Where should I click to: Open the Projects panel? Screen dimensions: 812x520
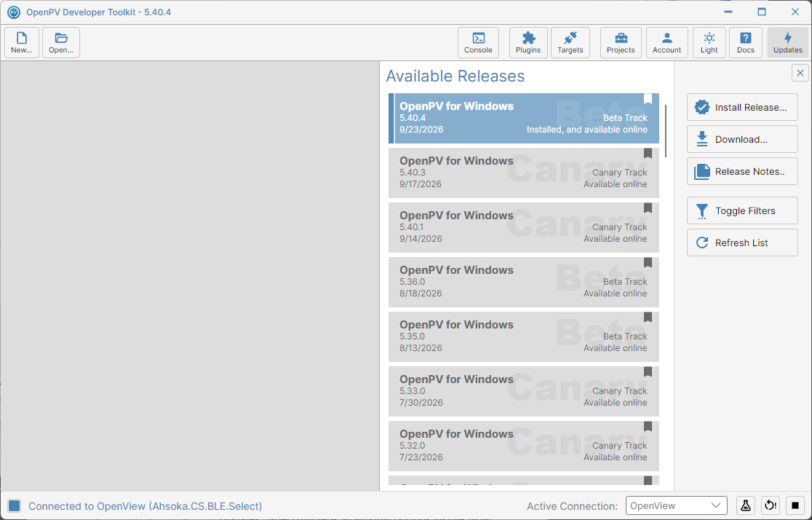[621, 42]
